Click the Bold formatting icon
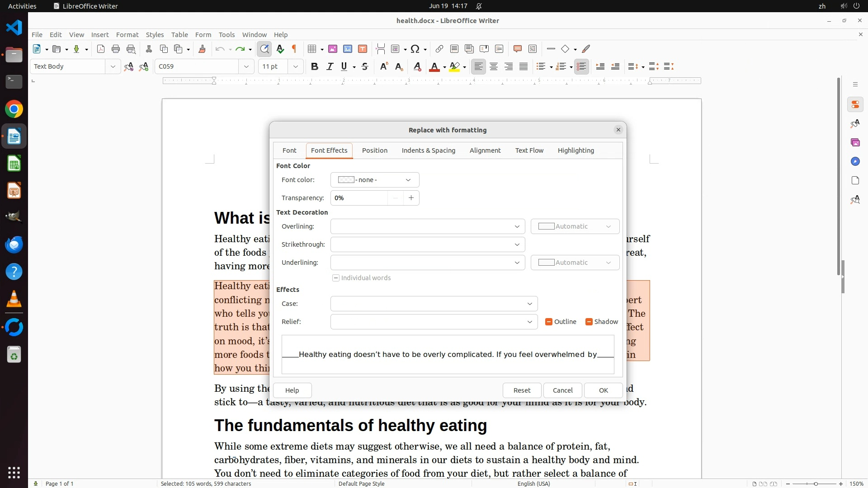This screenshot has width=868, height=488. pos(315,67)
